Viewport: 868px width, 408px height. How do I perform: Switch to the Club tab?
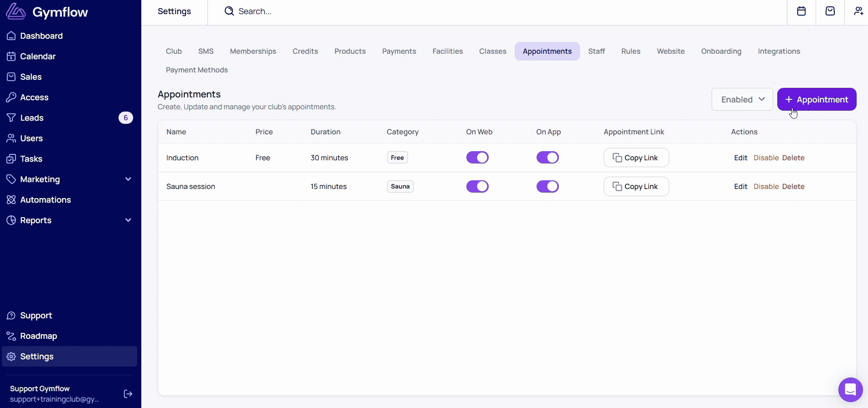point(174,51)
